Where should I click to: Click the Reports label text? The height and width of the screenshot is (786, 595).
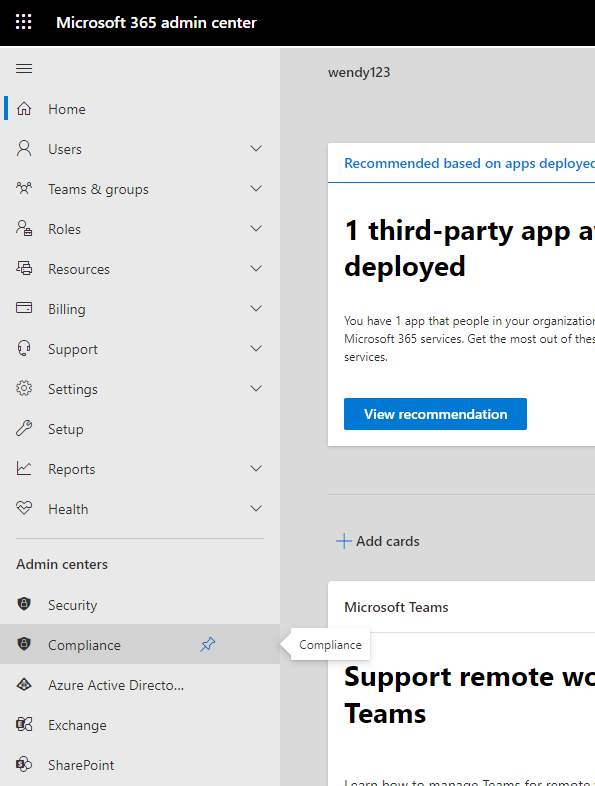(x=72, y=469)
